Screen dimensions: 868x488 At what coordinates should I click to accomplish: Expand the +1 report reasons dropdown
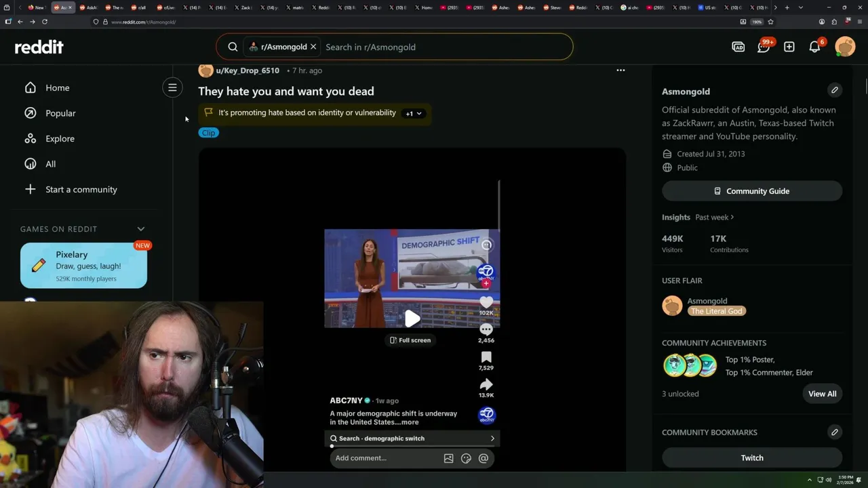point(414,113)
